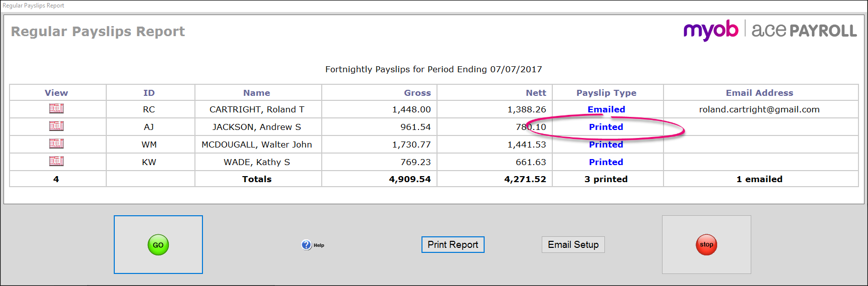Open payslip view icon for CARTRIGHT, Roland T
Image resolution: width=868 pixels, height=286 pixels.
[x=56, y=108]
